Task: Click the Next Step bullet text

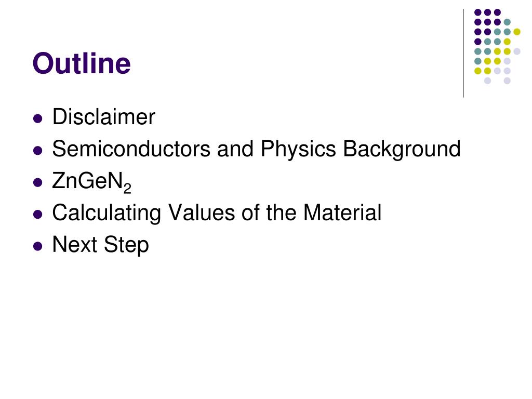Action: pyautogui.click(x=100, y=245)
